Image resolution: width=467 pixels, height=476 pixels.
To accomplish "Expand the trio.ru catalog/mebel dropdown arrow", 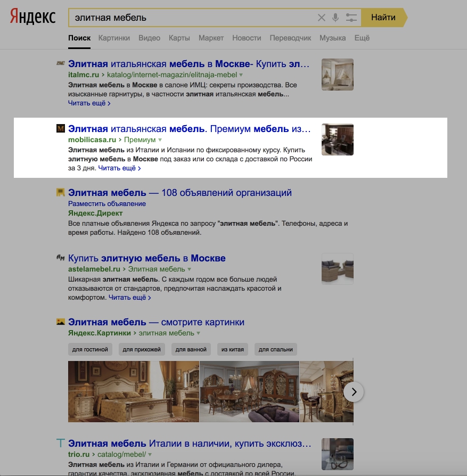I will coord(150,455).
